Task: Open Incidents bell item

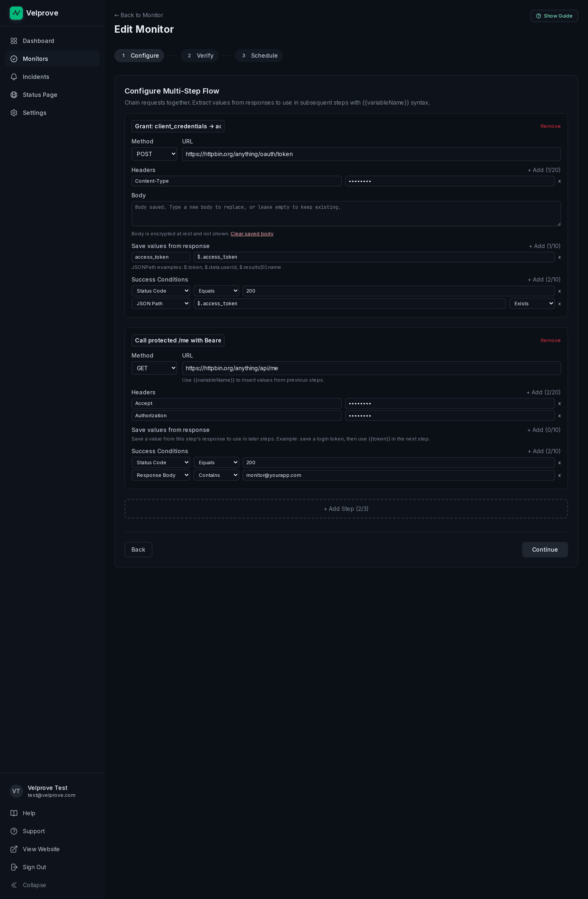Action: [x=52, y=77]
